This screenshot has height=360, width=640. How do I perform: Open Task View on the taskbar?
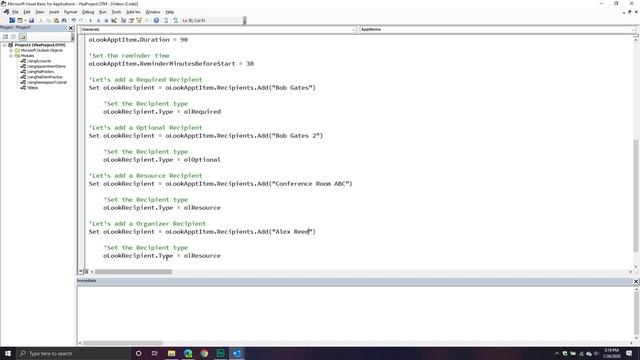coord(155,353)
